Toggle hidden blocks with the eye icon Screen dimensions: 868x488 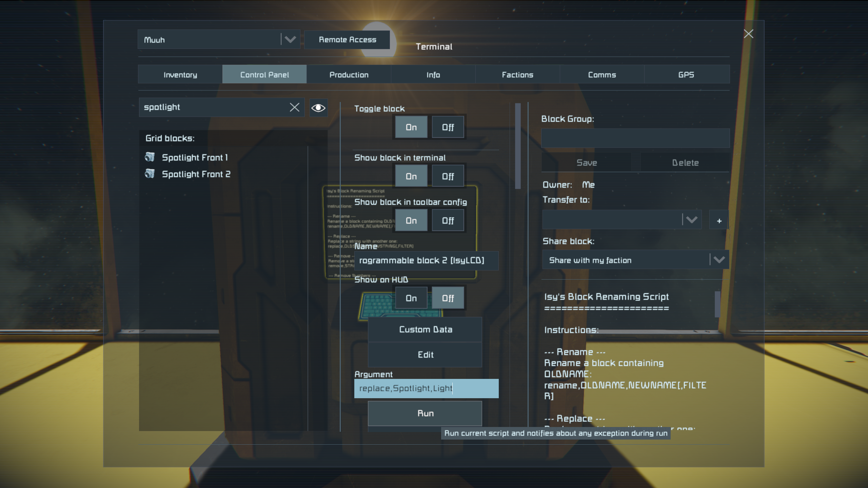(318, 108)
